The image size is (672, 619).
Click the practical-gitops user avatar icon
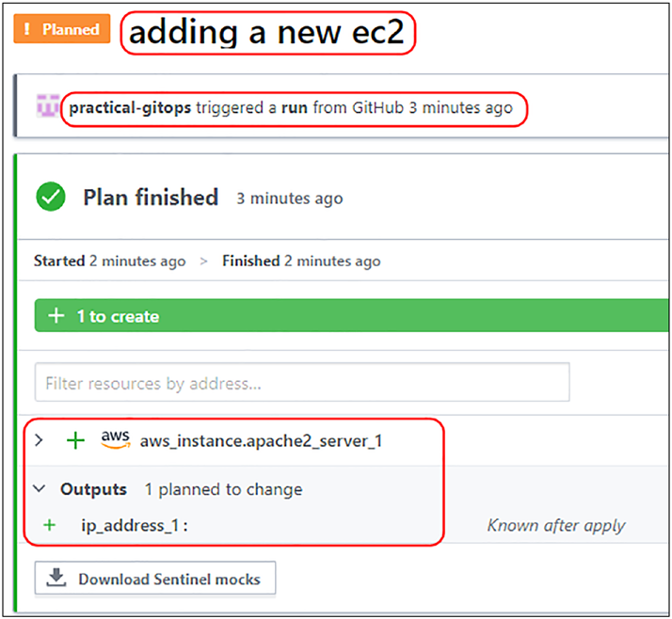(47, 105)
